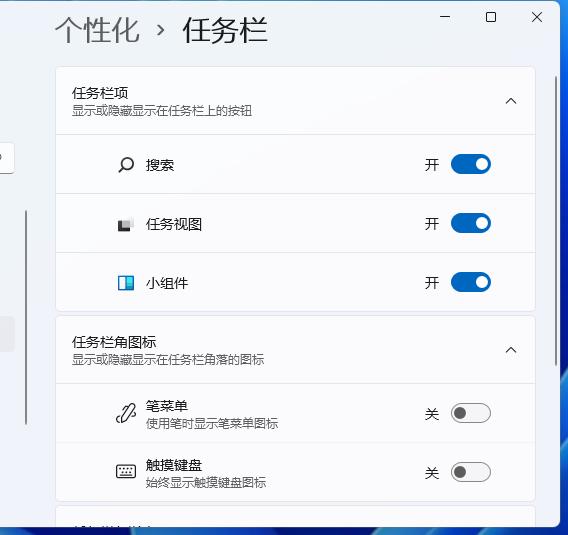Image resolution: width=568 pixels, height=535 pixels.
Task: Collapse the 任务栏角图标 section
Action: tap(511, 350)
